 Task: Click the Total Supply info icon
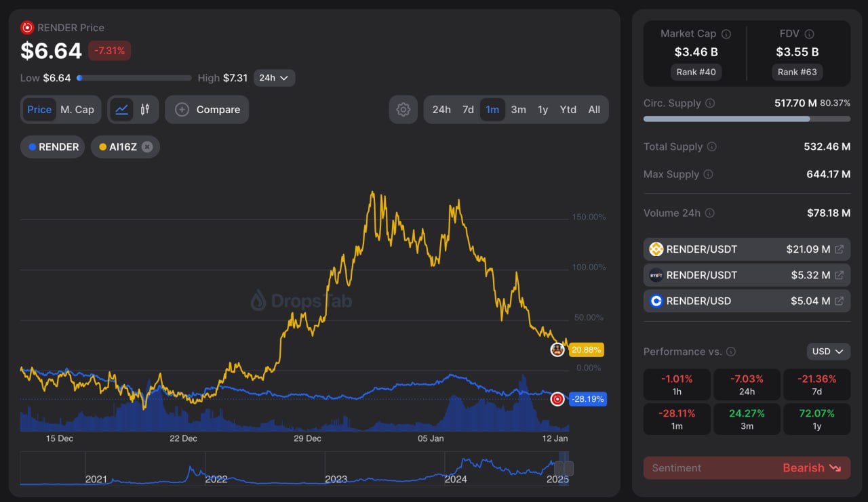(712, 147)
